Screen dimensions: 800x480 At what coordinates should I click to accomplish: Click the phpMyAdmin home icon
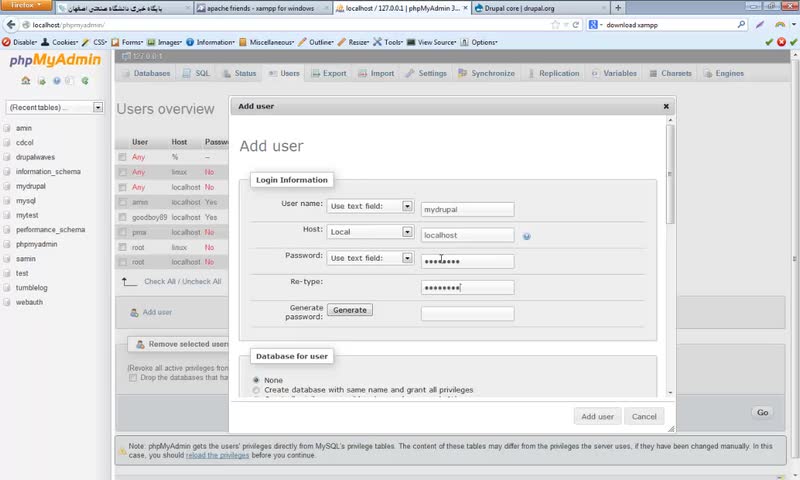[26, 81]
